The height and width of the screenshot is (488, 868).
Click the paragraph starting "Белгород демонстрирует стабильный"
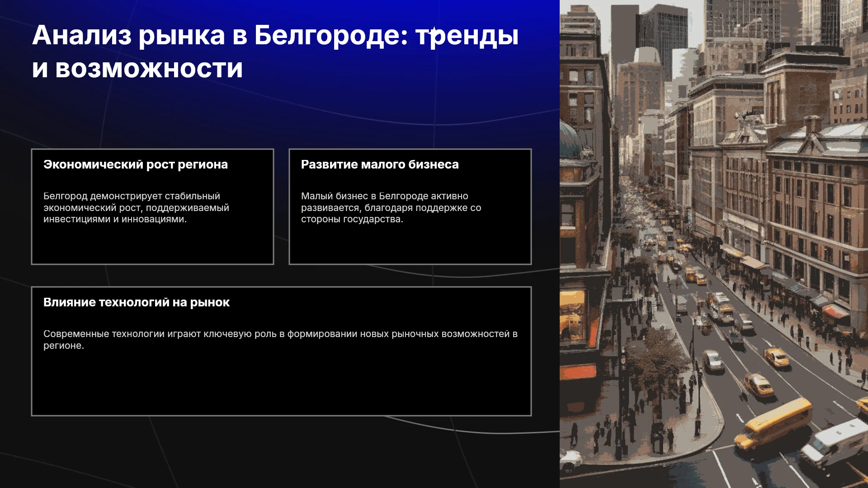(136, 207)
